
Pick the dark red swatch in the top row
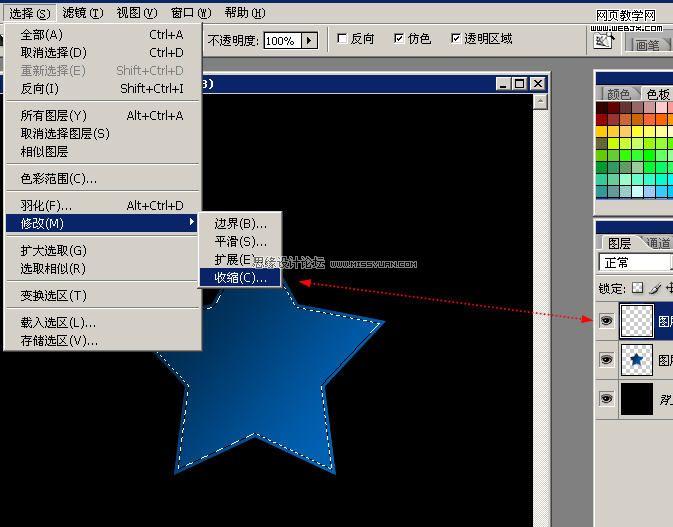(x=613, y=108)
